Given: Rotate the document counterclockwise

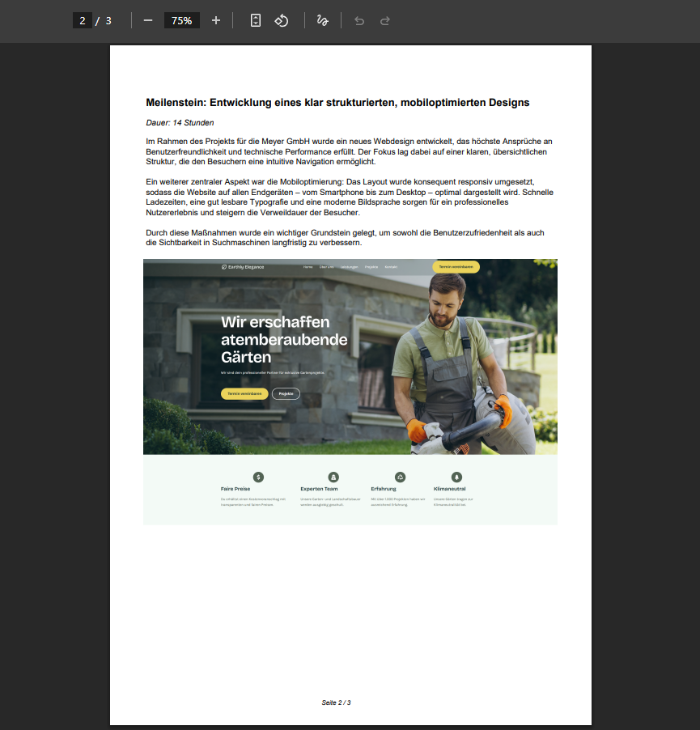Looking at the screenshot, I should pyautogui.click(x=282, y=20).
